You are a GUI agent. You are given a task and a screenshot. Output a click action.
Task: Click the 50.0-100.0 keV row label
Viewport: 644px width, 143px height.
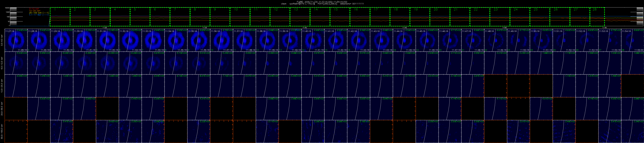[2, 131]
